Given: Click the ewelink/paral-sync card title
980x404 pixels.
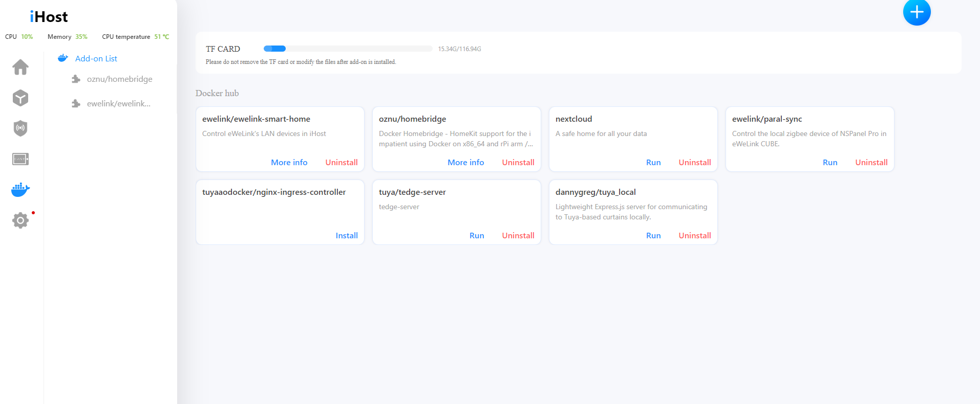Looking at the screenshot, I should click(767, 119).
